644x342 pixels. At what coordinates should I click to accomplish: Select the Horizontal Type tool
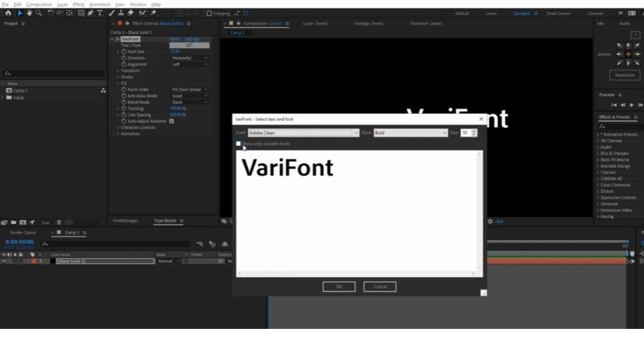pos(100,13)
